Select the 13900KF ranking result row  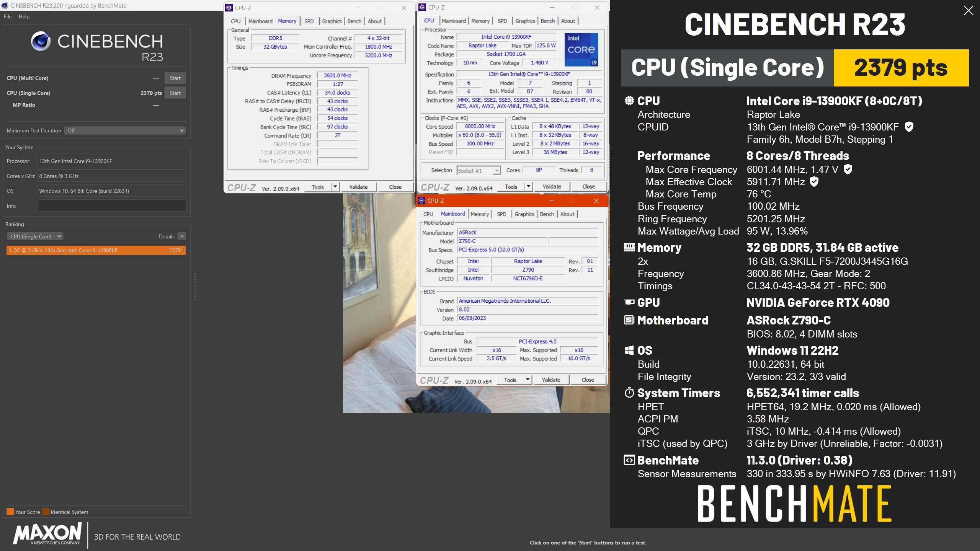(96, 250)
